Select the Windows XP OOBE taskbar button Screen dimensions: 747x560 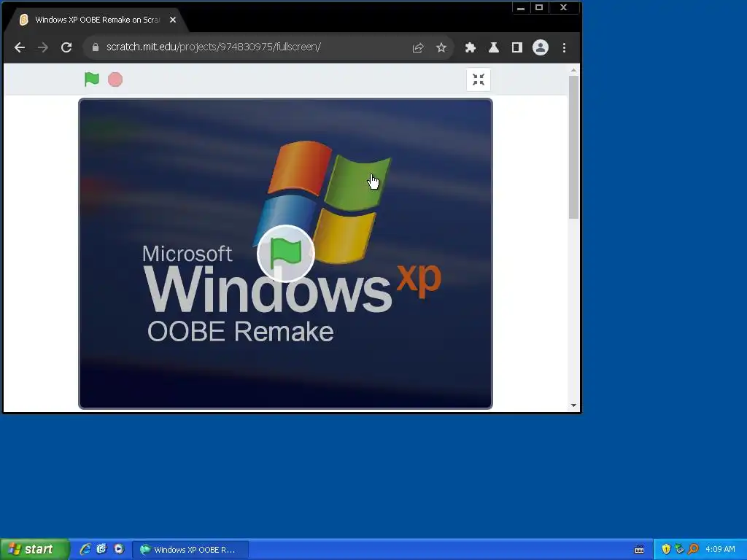(190, 550)
